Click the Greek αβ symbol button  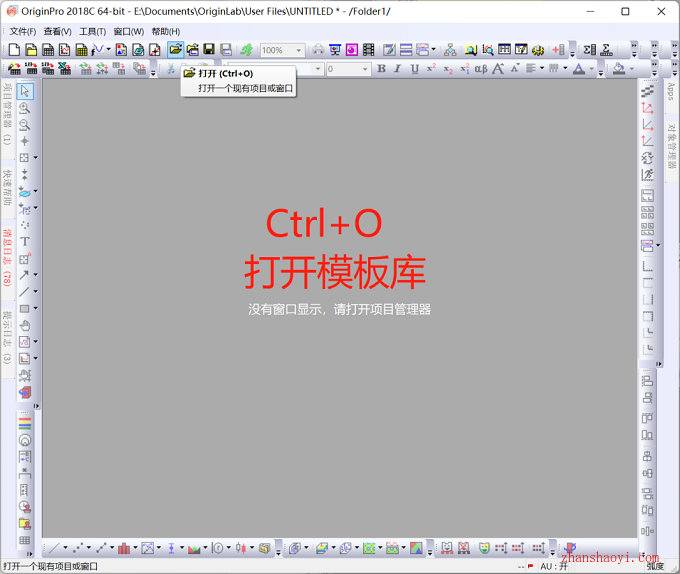tap(481, 68)
